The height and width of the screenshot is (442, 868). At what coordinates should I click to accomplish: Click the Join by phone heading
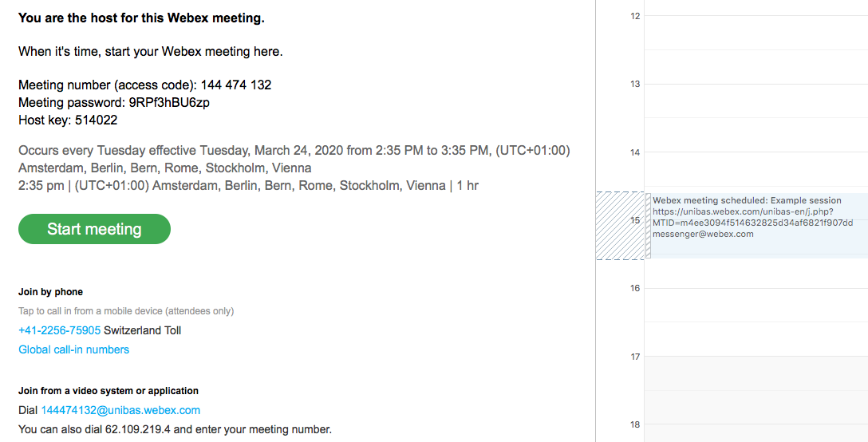click(x=51, y=292)
